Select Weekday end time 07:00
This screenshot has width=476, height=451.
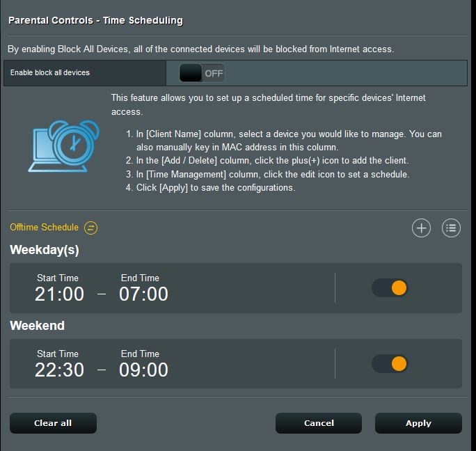(143, 294)
